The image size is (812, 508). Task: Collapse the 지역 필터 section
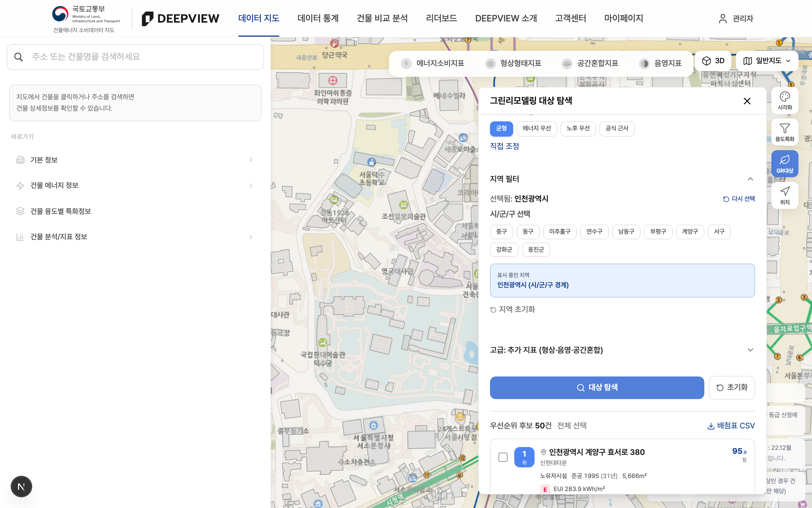coord(750,179)
